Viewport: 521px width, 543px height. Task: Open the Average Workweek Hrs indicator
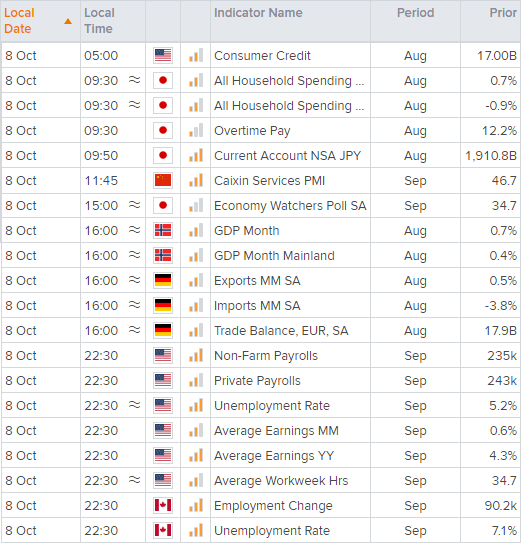(x=281, y=481)
